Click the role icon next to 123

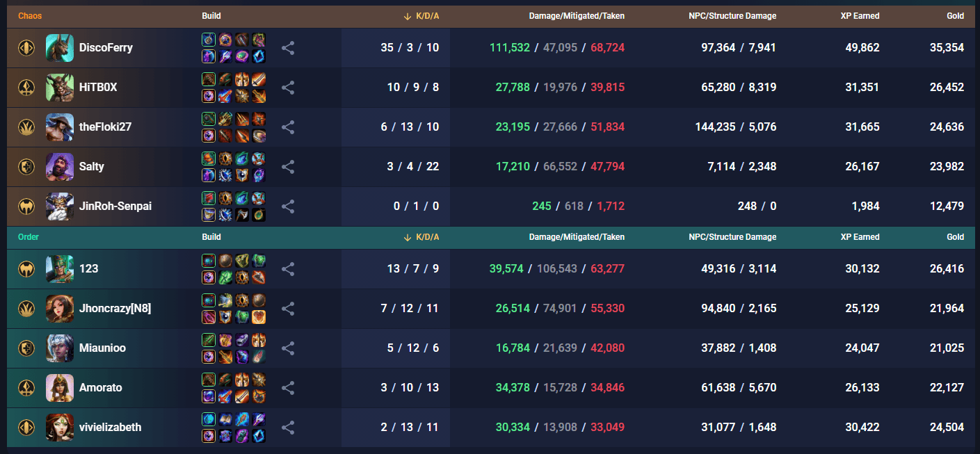(26, 268)
